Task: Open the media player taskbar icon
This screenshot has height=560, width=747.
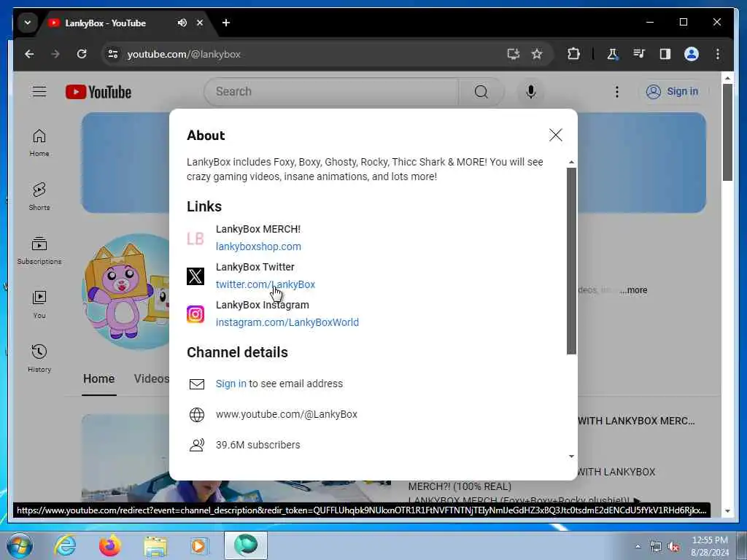Action: coord(199,545)
